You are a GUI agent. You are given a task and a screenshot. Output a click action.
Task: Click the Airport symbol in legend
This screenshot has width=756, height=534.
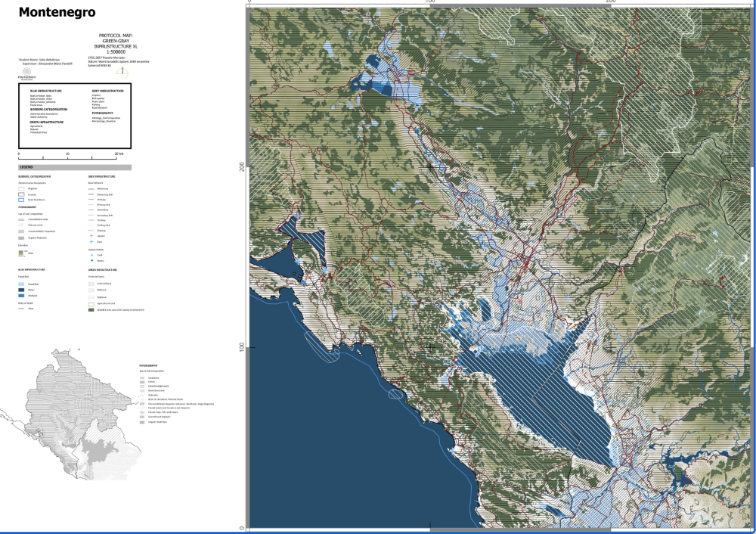click(x=92, y=236)
